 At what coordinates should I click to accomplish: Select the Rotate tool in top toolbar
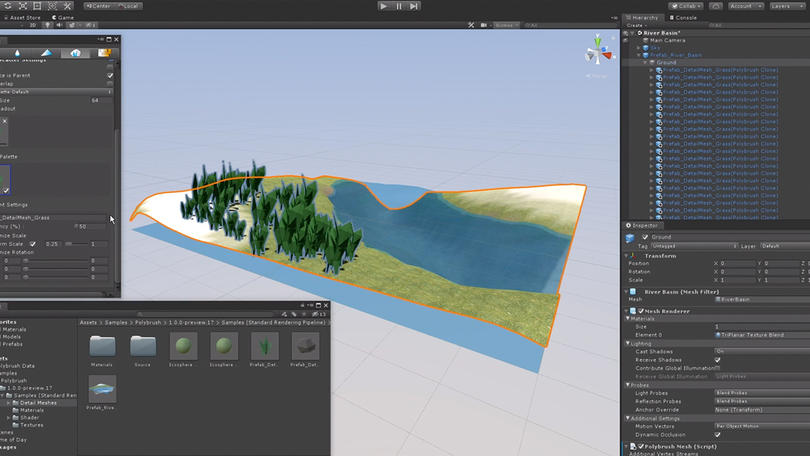(x=8, y=6)
